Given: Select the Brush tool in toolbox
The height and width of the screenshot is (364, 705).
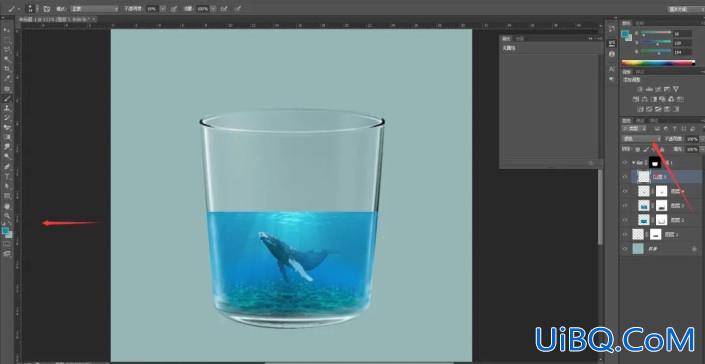Looking at the screenshot, I should [7, 98].
